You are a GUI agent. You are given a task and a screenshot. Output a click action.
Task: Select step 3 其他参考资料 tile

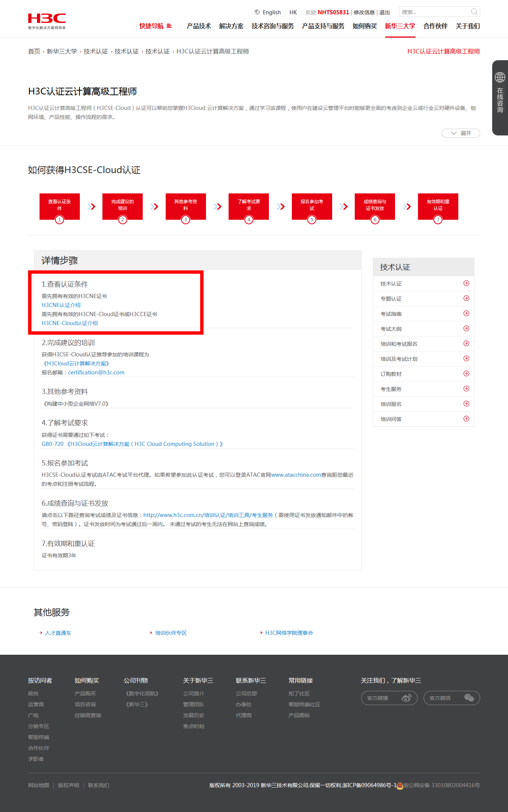tap(186, 207)
